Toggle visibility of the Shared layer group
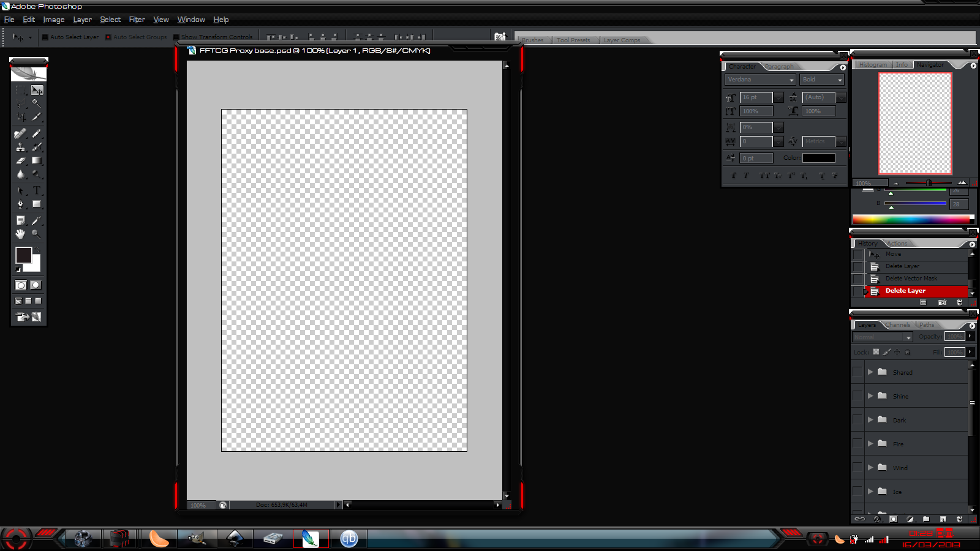 click(x=858, y=372)
